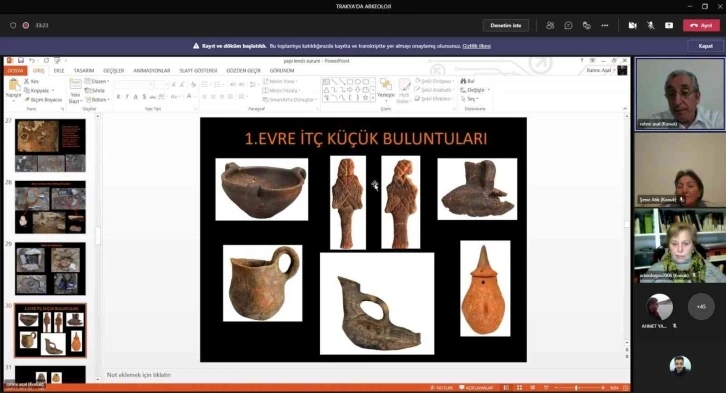Open the GEÇİŞLER ribbon tab
The height and width of the screenshot is (393, 726).
pos(113,70)
